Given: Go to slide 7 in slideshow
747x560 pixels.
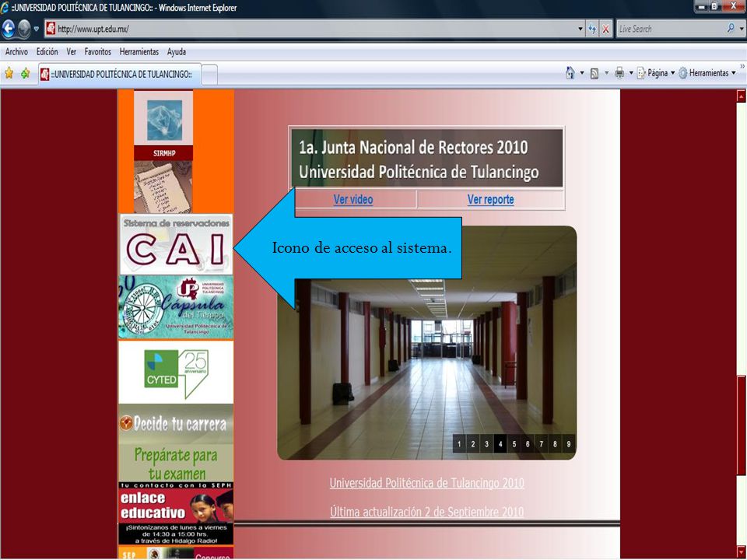Looking at the screenshot, I should (542, 444).
